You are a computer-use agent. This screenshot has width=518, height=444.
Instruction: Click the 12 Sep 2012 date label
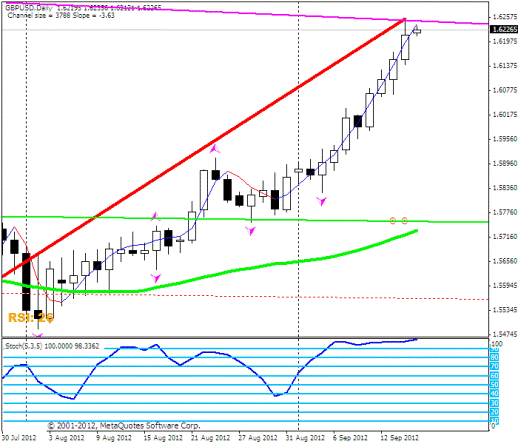[400, 438]
